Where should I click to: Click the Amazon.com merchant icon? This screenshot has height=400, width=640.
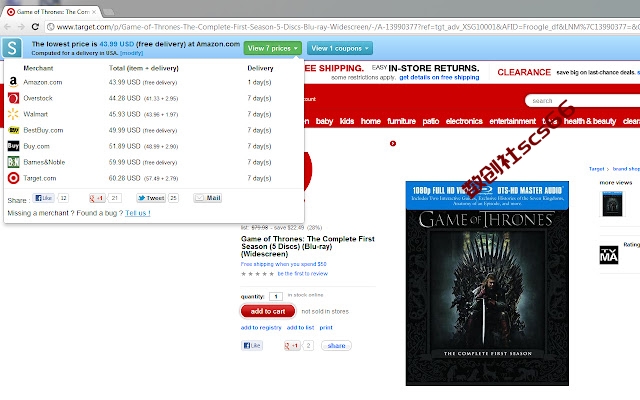coord(13,82)
